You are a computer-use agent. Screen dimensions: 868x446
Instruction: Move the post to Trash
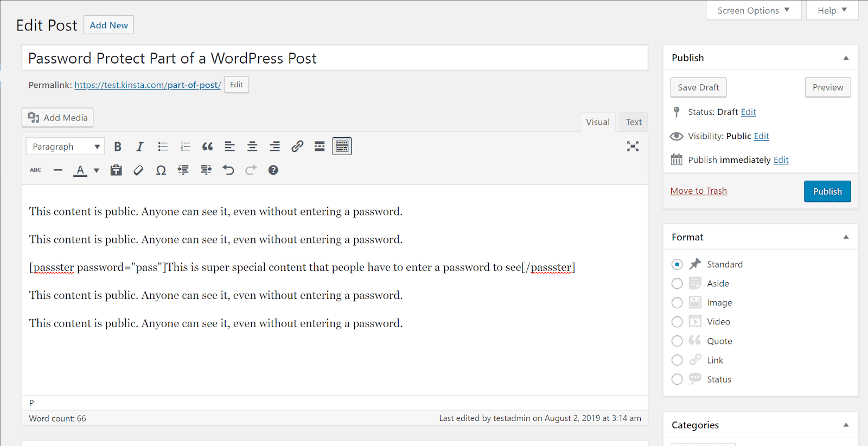pos(699,191)
